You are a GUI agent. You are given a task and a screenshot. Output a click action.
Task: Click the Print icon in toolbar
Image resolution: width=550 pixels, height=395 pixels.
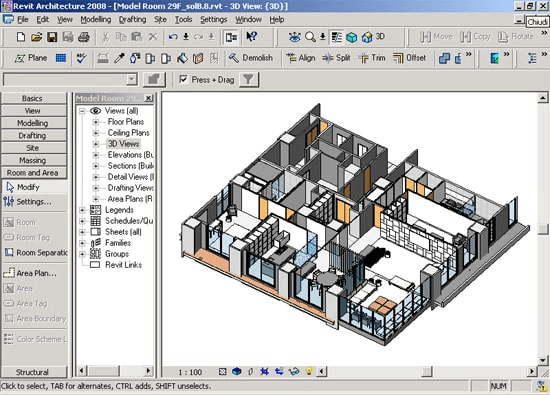pos(83,37)
